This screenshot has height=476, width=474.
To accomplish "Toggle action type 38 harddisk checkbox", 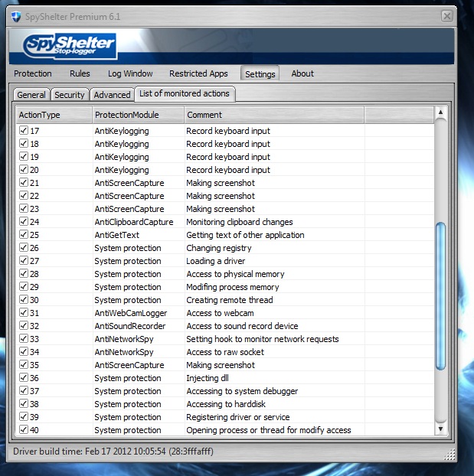I will click(24, 404).
